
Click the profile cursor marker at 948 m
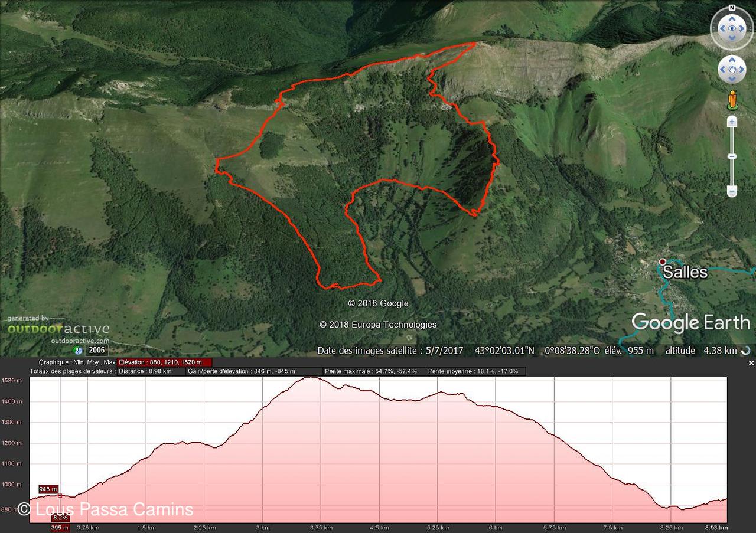pos(48,489)
